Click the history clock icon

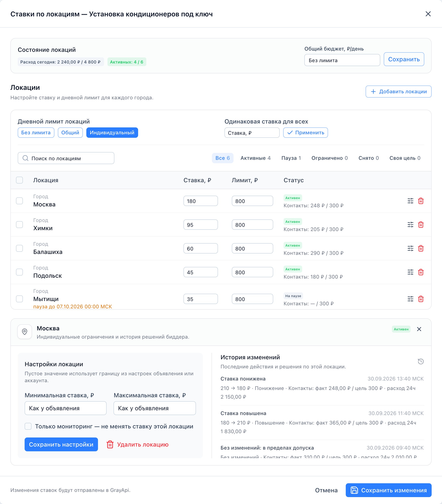(421, 361)
